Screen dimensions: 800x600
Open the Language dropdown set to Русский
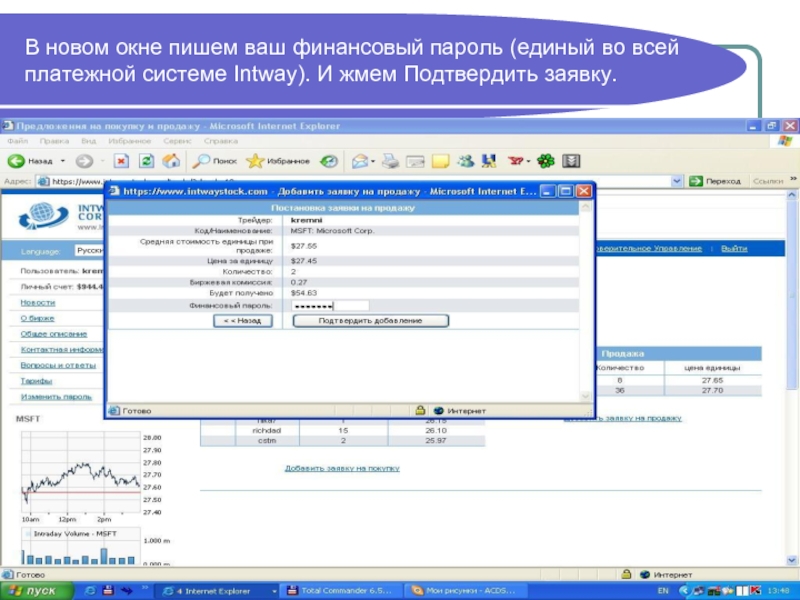(90, 251)
